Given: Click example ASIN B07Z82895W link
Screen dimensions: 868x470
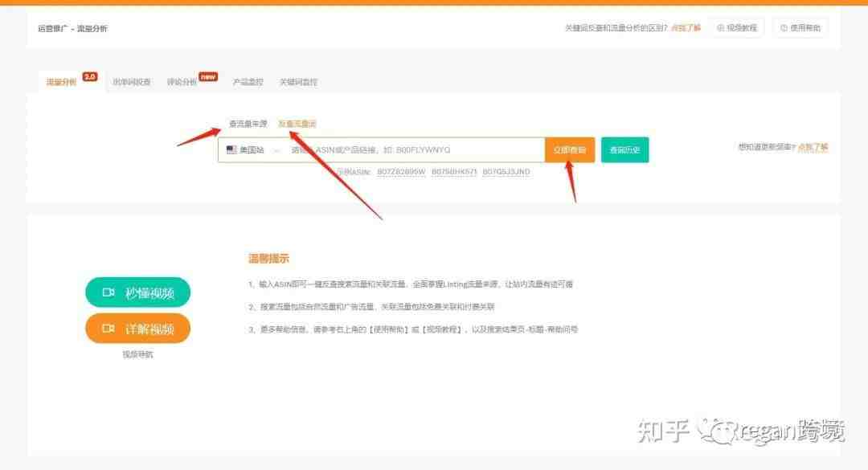Looking at the screenshot, I should click(x=401, y=172).
